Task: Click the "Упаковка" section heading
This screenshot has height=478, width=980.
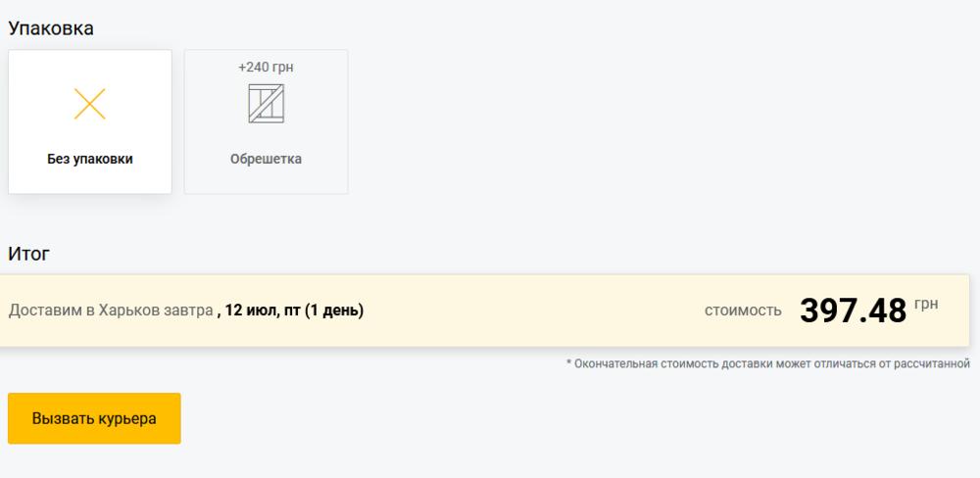Action: click(51, 28)
